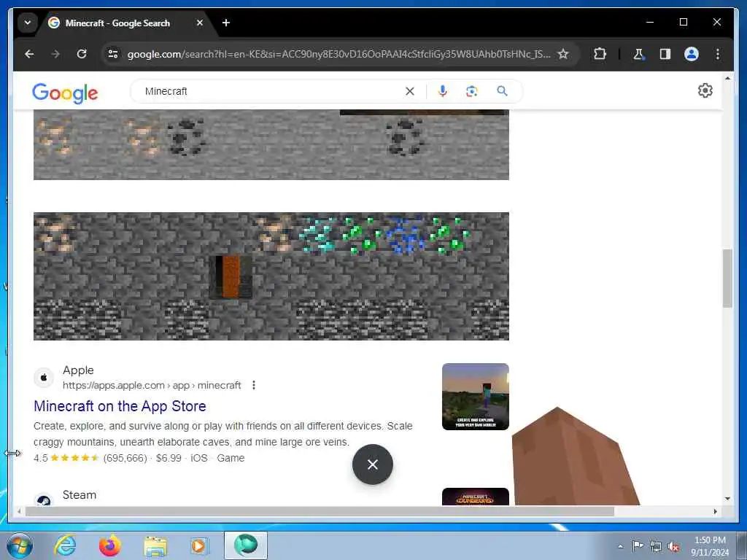Close the Minecraft - Google Search tab

200,23
